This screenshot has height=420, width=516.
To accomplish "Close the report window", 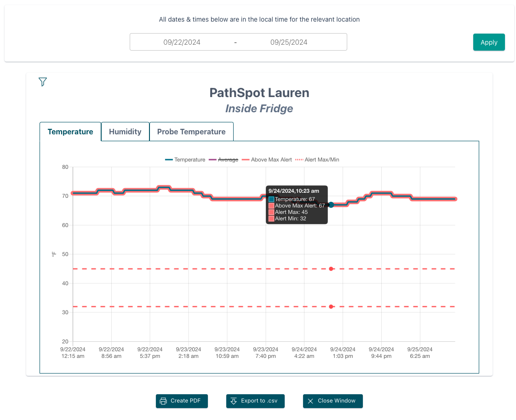I will tap(333, 401).
